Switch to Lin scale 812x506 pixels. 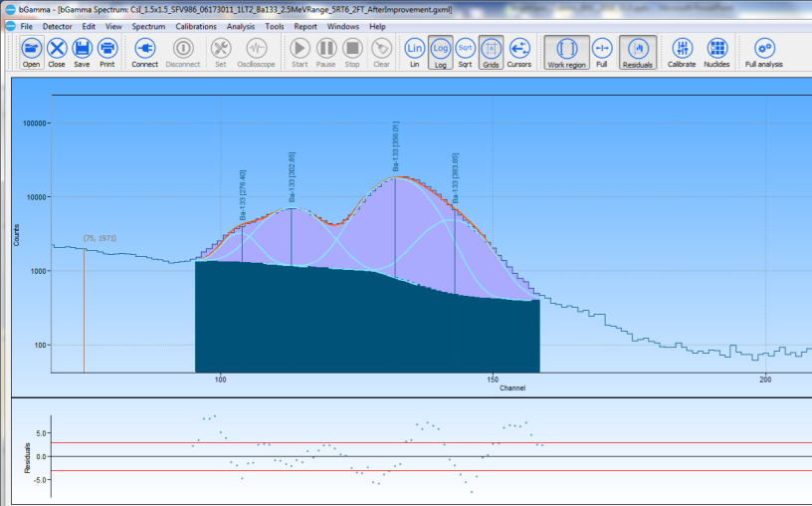[414, 52]
